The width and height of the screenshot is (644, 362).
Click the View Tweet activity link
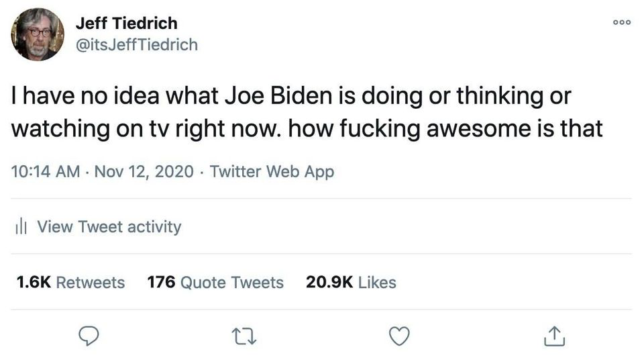(109, 227)
